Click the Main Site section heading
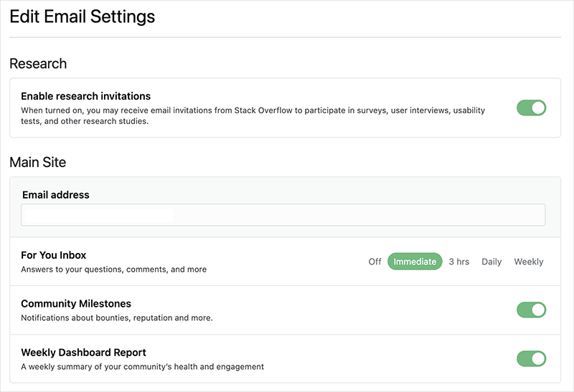Screen dimensions: 574x392 [37, 163]
